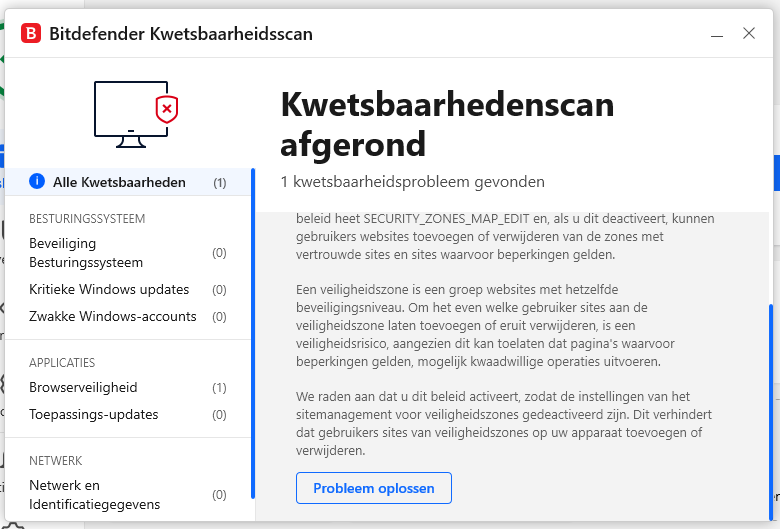The height and width of the screenshot is (529, 780).
Task: Click the red Bitdefender B logo icon
Action: click(31, 33)
